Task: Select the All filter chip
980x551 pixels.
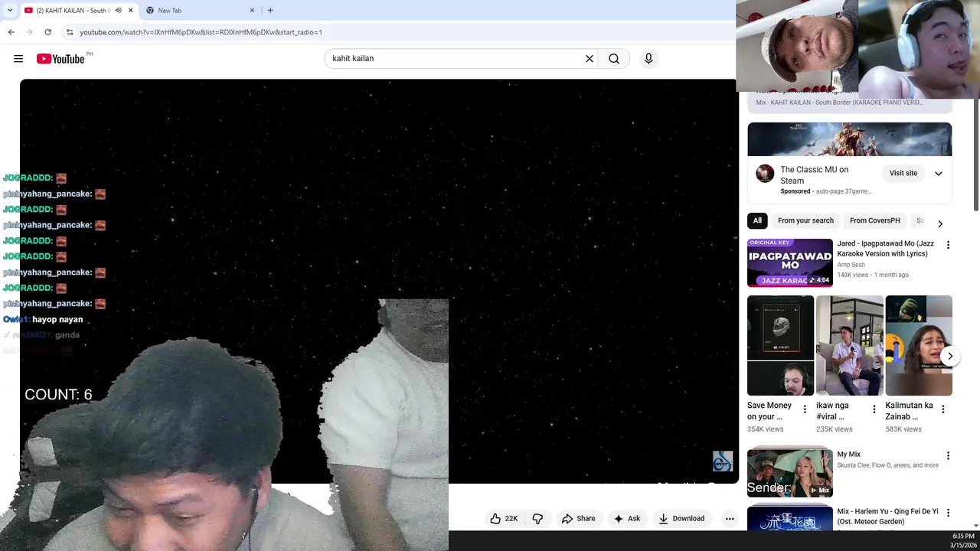Action: coord(757,220)
